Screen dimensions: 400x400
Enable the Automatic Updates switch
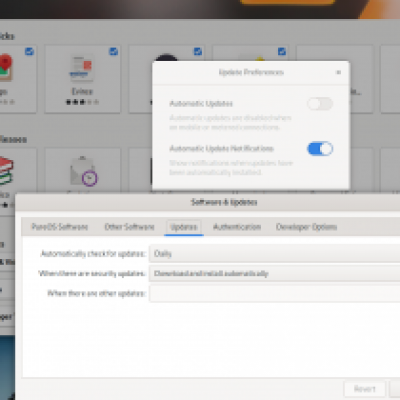(x=320, y=104)
